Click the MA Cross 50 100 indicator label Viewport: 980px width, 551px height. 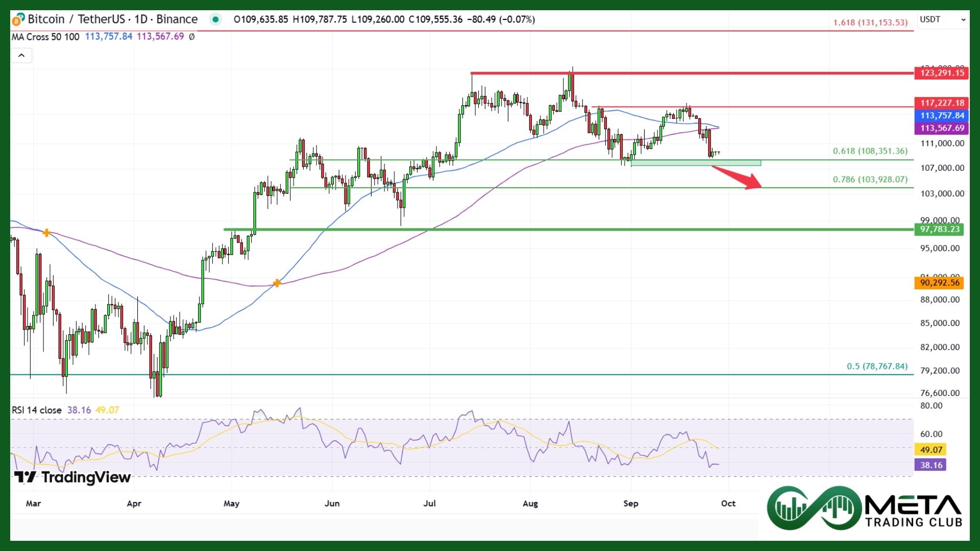[45, 37]
